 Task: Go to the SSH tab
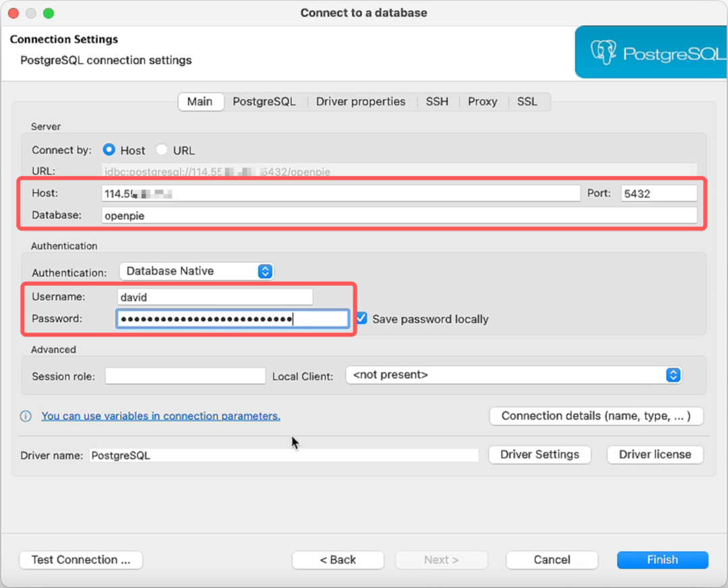[x=437, y=102]
